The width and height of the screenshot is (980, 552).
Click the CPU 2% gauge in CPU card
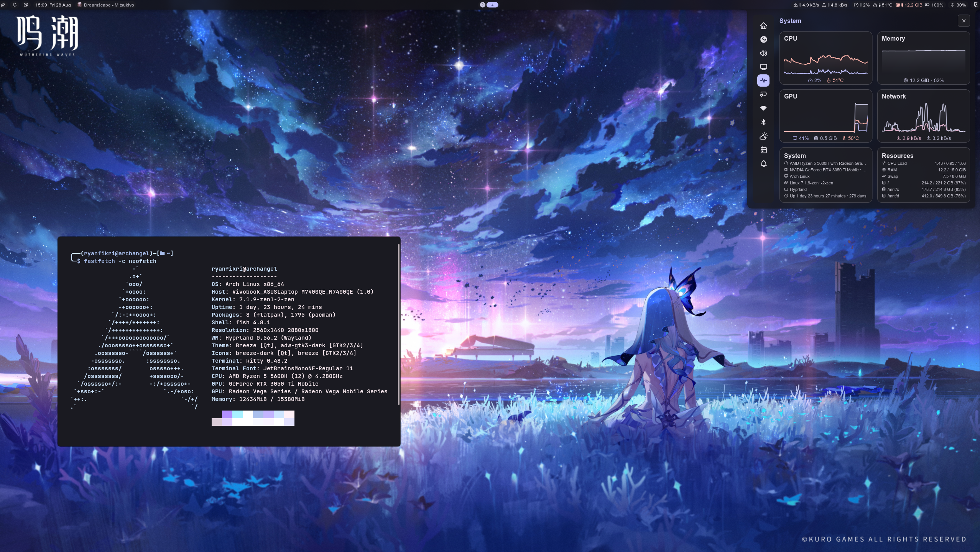pos(814,80)
